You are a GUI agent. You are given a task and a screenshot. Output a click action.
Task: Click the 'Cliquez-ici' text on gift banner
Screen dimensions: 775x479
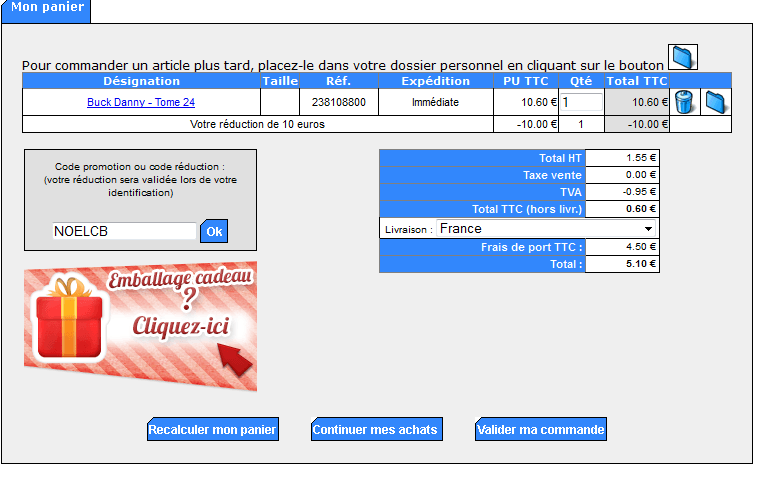(181, 325)
